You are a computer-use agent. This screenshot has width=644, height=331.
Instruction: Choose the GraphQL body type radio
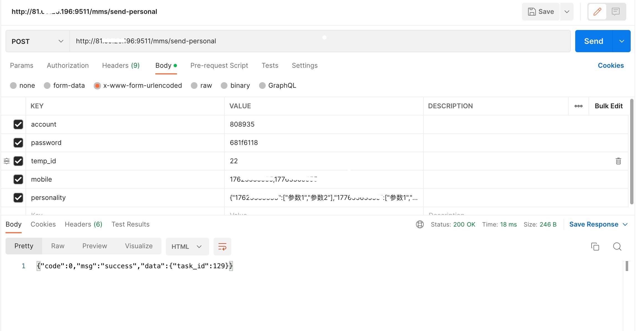click(x=262, y=86)
